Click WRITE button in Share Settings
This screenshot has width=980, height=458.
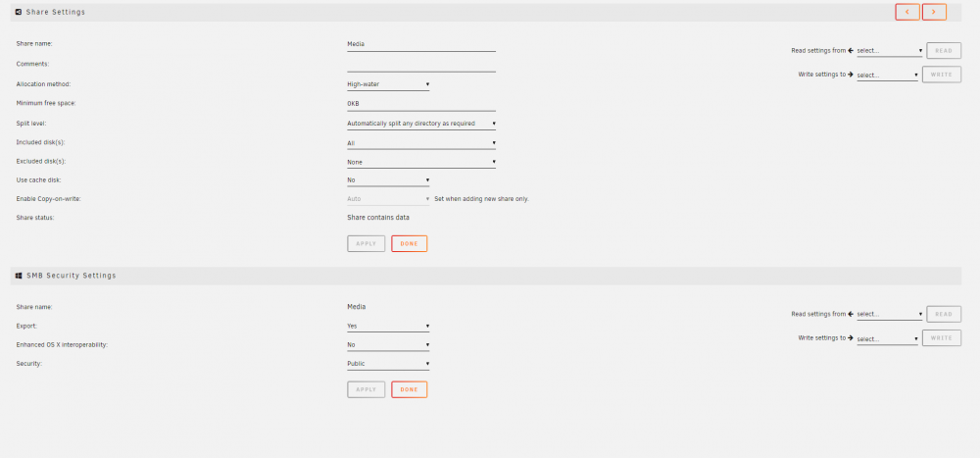(942, 75)
